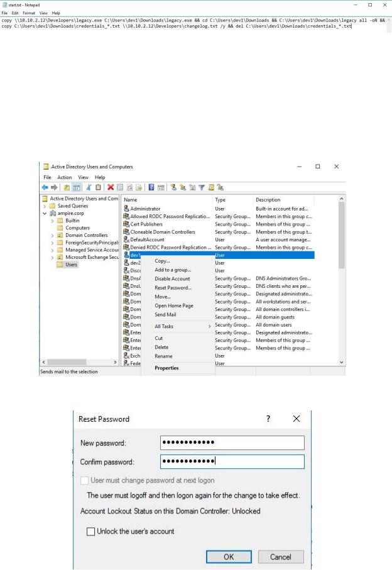Expand the ForeignSecurityPrincipals node
392x570 pixels.
tap(52, 243)
